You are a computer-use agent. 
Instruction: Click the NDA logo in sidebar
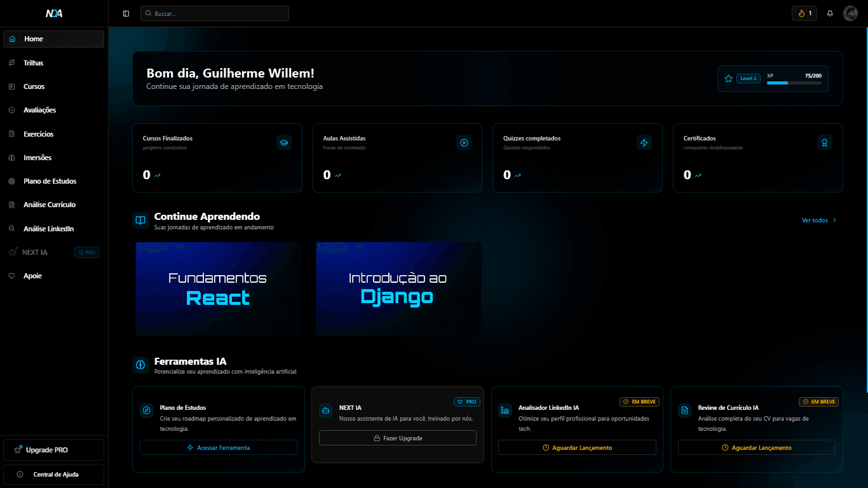[54, 13]
